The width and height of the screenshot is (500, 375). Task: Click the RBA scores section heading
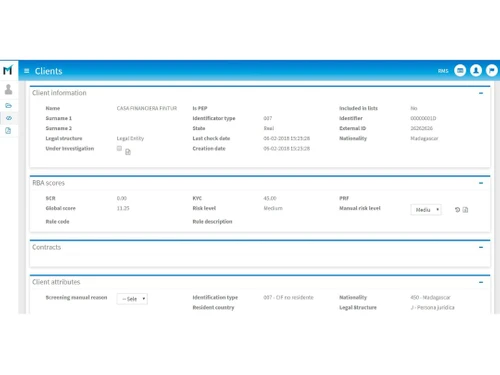click(x=48, y=183)
